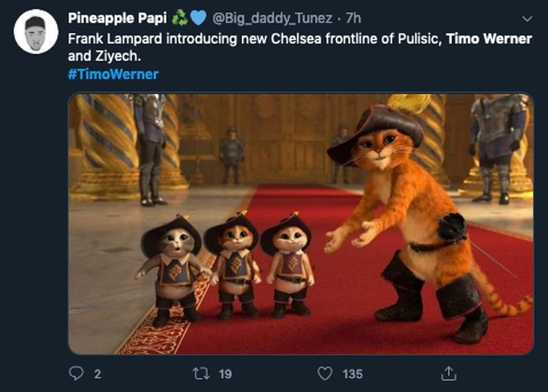Viewport: 548px width, 392px height.
Task: Expand the tweet options chevron menu
Action: [525, 20]
